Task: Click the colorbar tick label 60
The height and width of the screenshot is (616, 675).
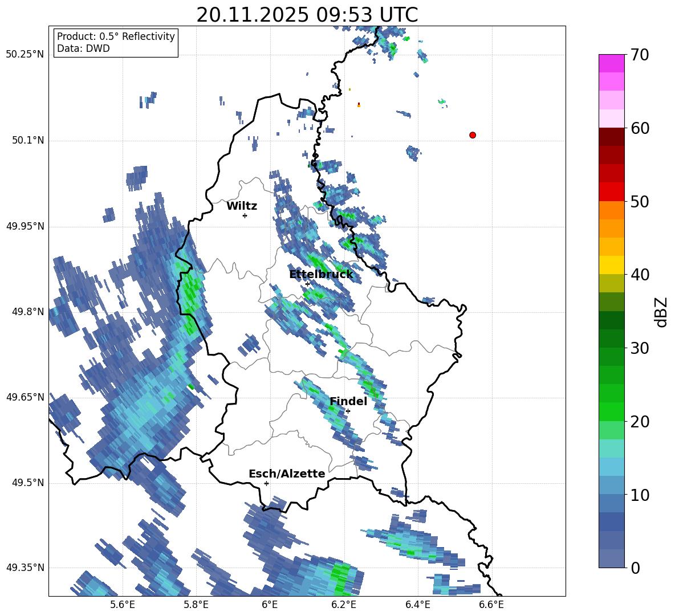Action: click(x=640, y=128)
